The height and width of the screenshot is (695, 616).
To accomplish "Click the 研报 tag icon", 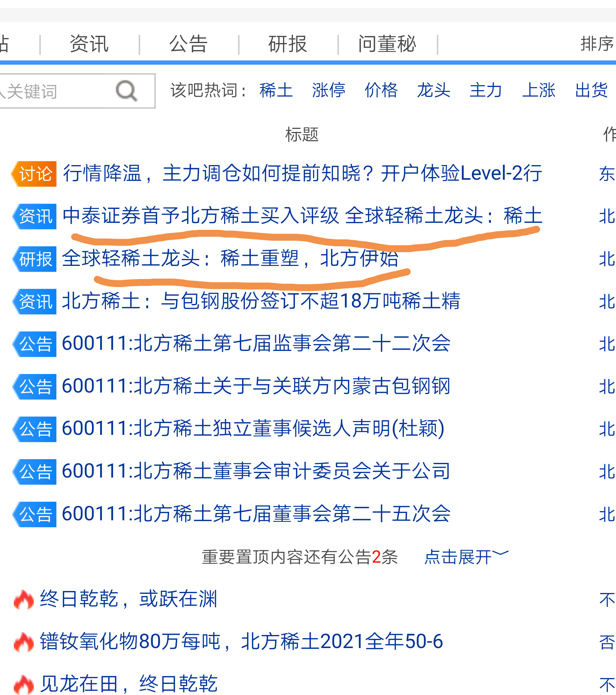I will [x=35, y=259].
